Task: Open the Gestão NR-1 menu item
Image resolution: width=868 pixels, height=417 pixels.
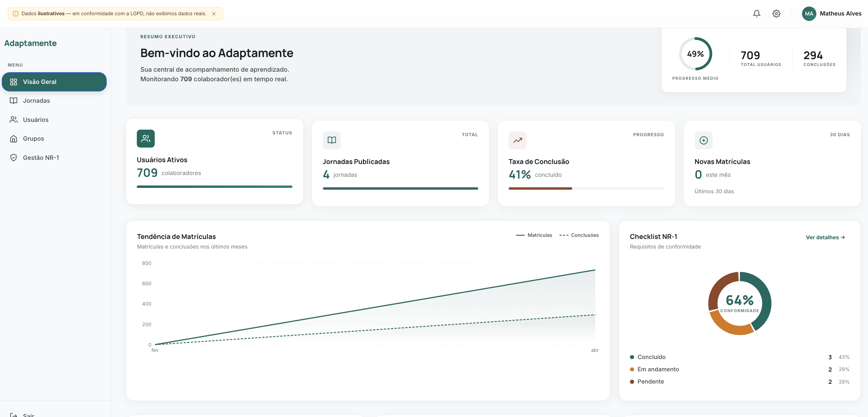Action: (x=54, y=158)
